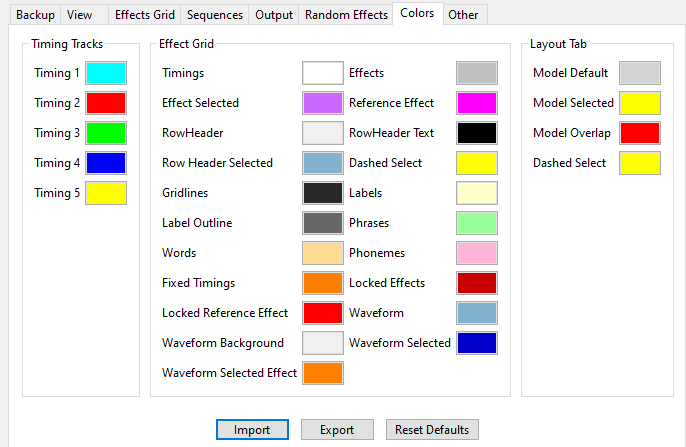Select the Locked Effects dark red swatch

pyautogui.click(x=477, y=283)
